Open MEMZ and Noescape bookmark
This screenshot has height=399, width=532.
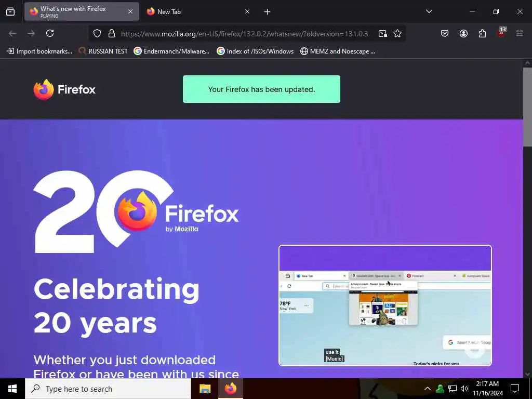point(338,51)
